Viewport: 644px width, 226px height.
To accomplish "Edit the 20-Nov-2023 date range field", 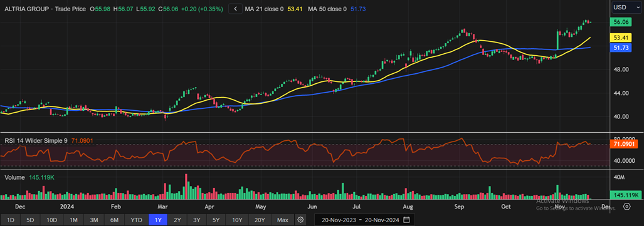I will tap(364, 220).
